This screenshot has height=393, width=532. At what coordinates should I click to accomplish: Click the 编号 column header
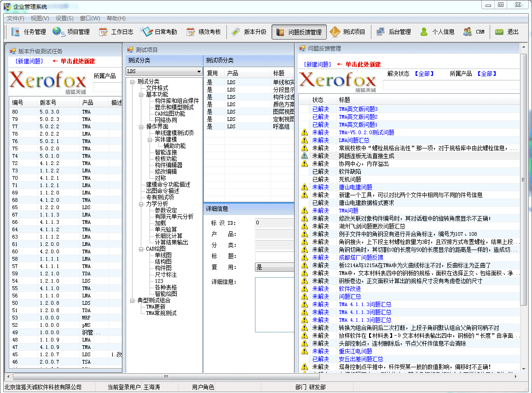tap(23, 103)
